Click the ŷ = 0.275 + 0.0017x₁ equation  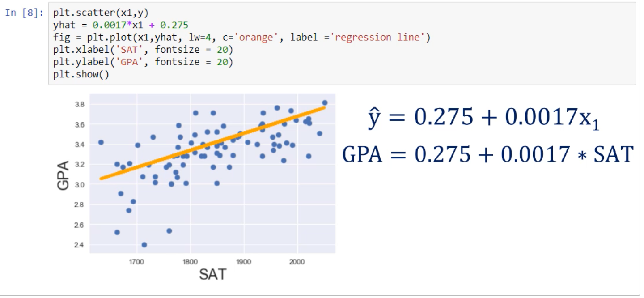tap(483, 118)
